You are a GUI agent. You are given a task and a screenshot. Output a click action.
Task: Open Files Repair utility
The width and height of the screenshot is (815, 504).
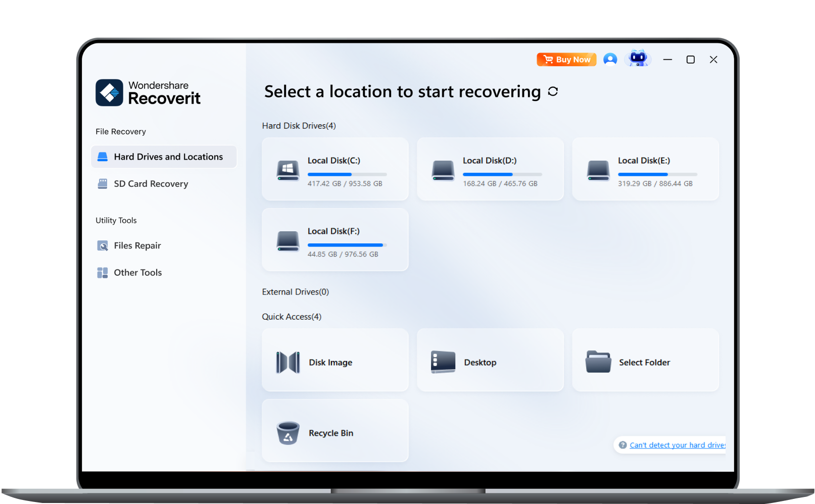(x=137, y=246)
